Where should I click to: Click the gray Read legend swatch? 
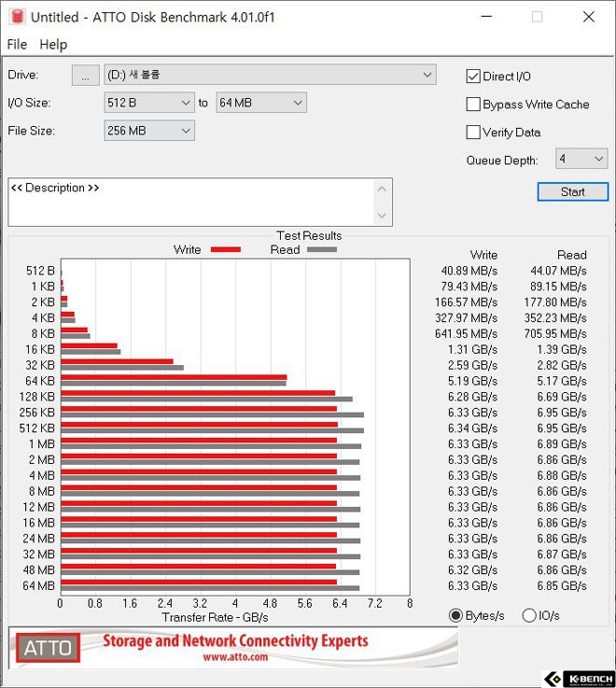322,249
